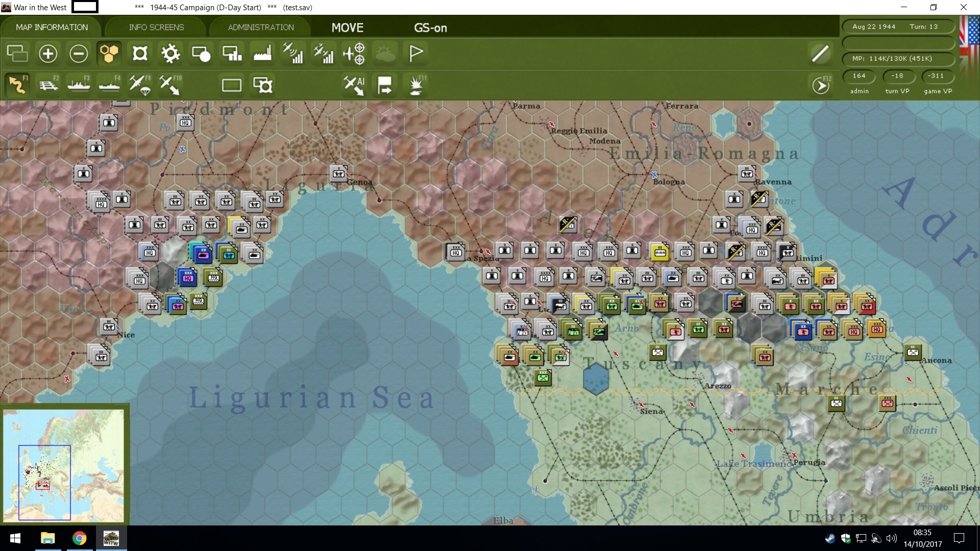Show factory locations overlay

tap(262, 53)
